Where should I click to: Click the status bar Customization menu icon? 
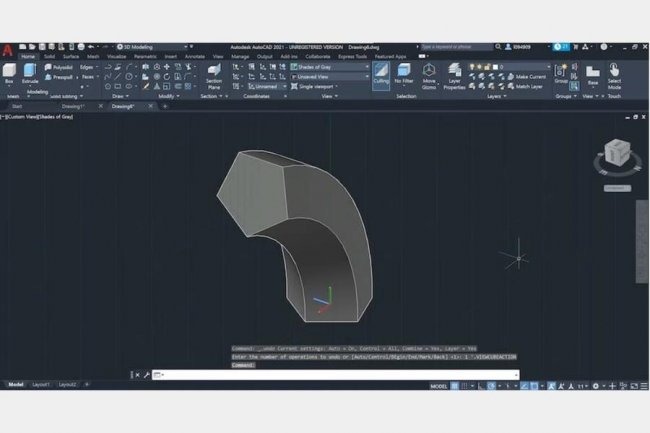(x=644, y=386)
